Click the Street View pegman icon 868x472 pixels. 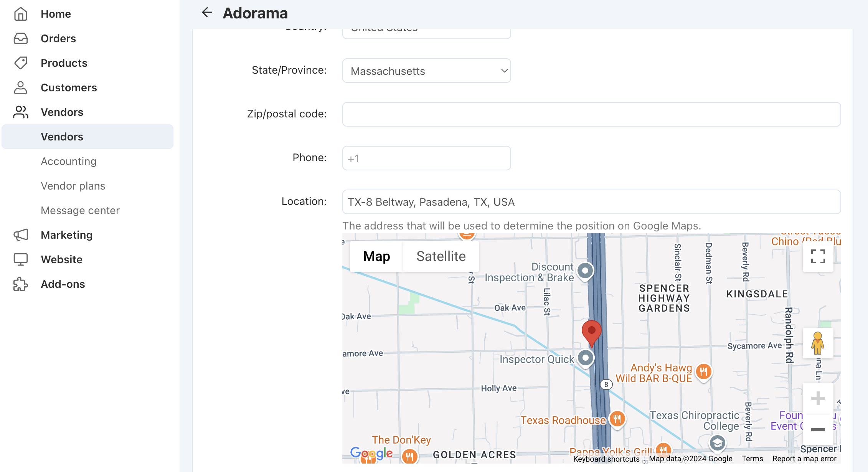(818, 343)
